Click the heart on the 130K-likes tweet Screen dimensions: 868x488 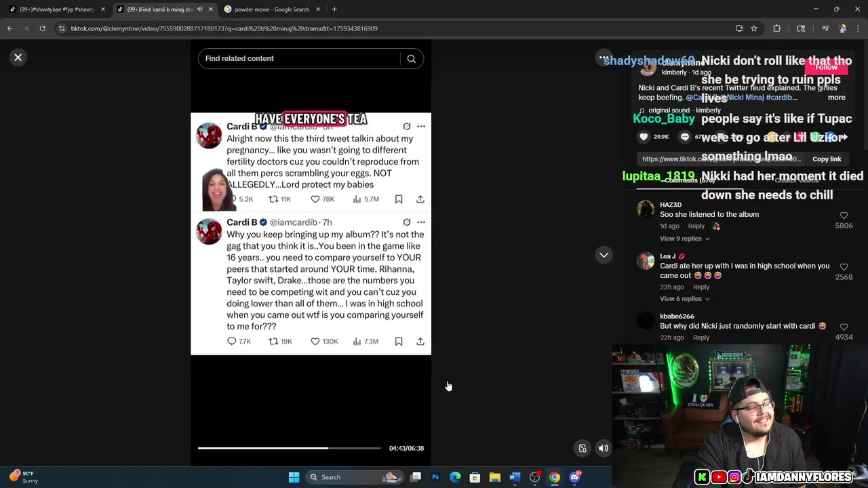point(315,342)
